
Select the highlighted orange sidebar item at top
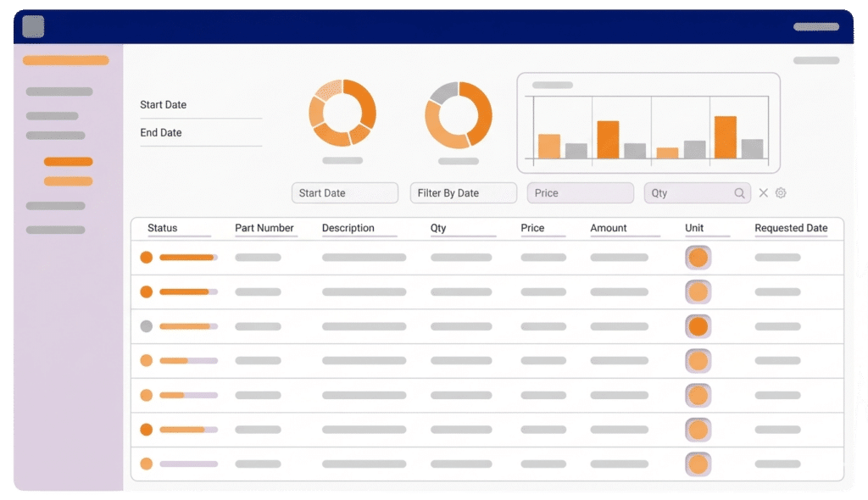click(x=66, y=60)
